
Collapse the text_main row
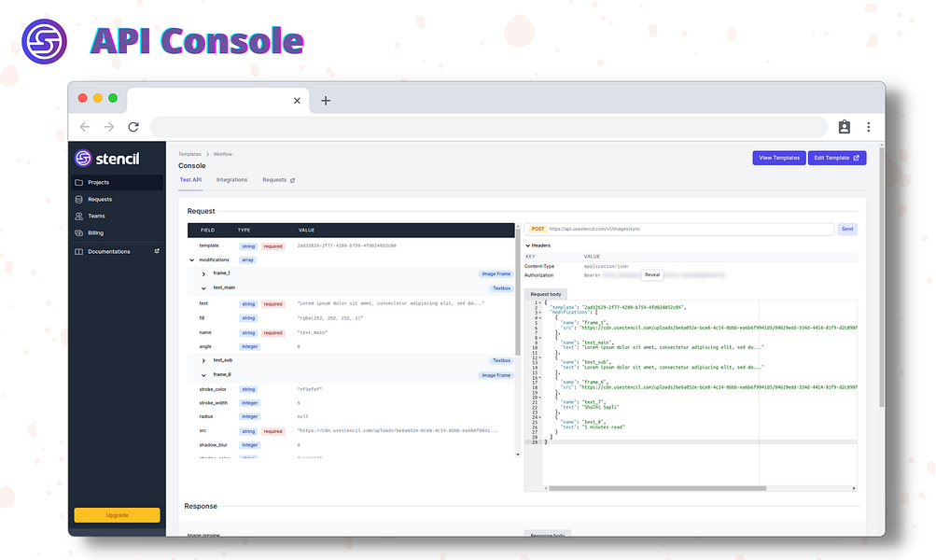203,288
